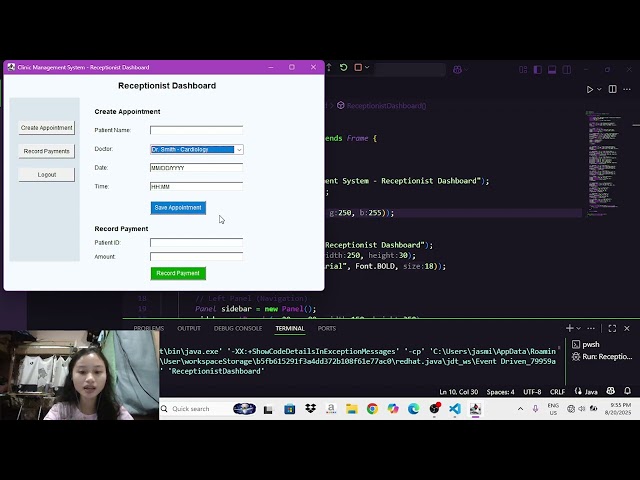Open Task View on the taskbar
The height and width of the screenshot is (480, 640).
point(268,409)
